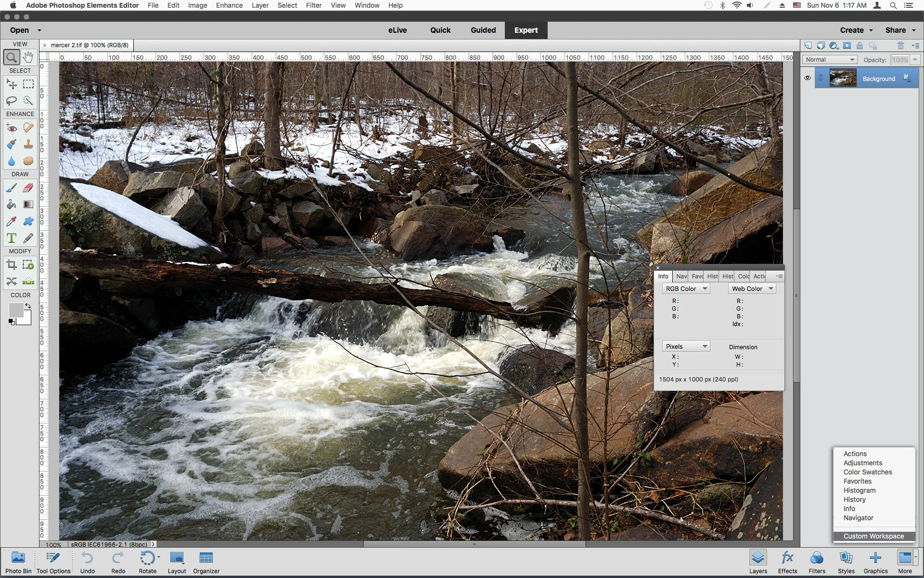Select the Hand tool
Viewport: 924px width, 578px height.
pyautogui.click(x=28, y=57)
